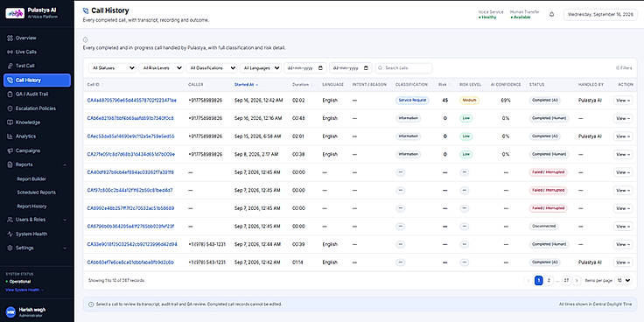The image size is (644, 322).
Task: Open the All Classifications dropdown
Action: (x=212, y=68)
